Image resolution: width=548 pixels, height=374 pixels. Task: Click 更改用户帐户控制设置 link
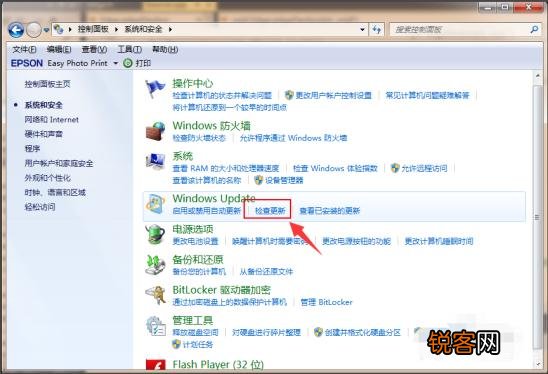(x=333, y=95)
